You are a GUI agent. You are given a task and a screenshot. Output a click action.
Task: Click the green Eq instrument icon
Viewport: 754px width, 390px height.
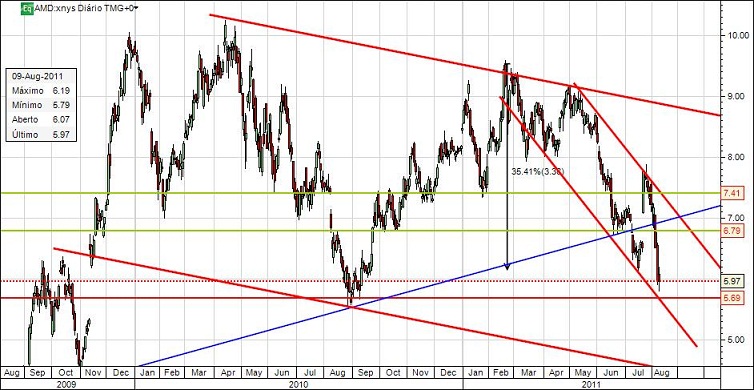click(x=27, y=8)
